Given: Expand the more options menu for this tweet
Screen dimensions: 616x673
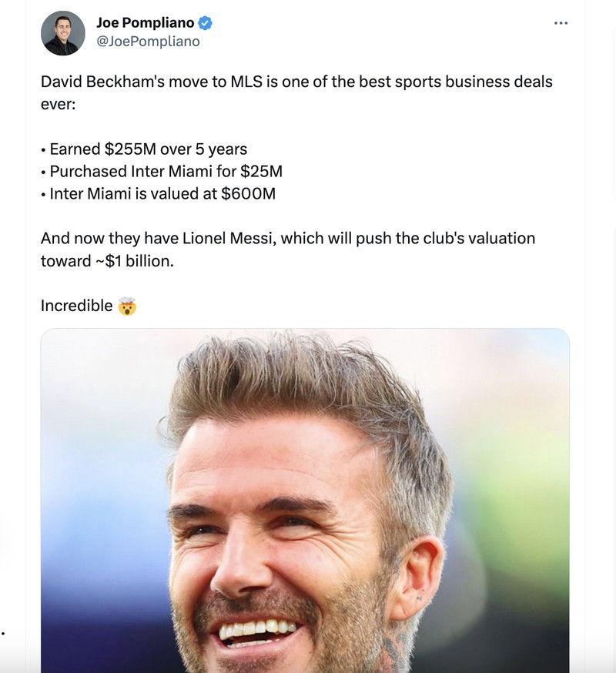Looking at the screenshot, I should pos(561,23).
